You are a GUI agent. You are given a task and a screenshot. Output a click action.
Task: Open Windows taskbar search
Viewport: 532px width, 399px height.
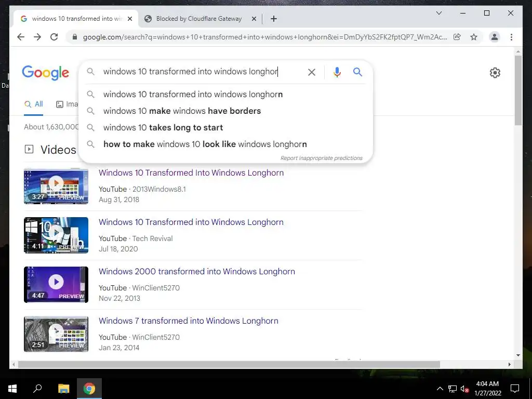(37, 389)
